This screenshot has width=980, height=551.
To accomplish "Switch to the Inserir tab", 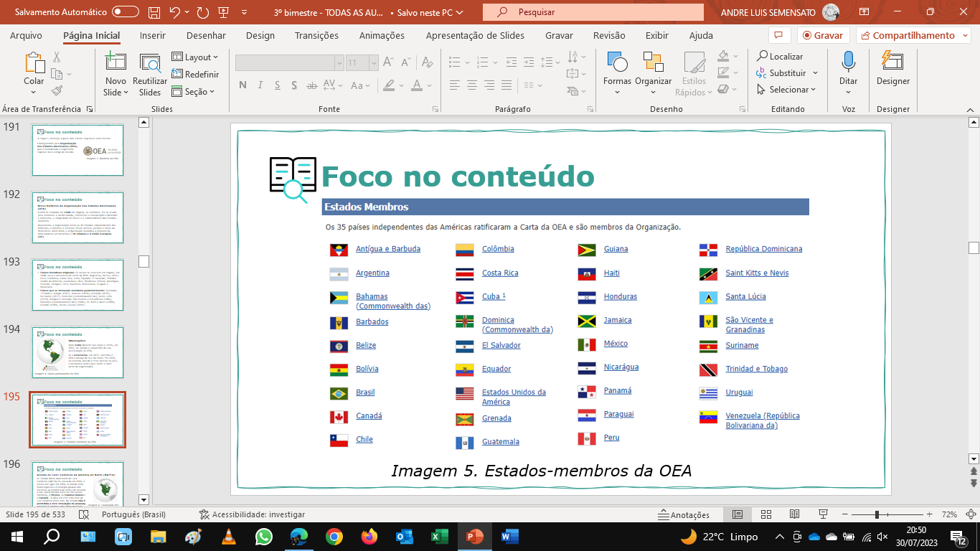I will [152, 35].
